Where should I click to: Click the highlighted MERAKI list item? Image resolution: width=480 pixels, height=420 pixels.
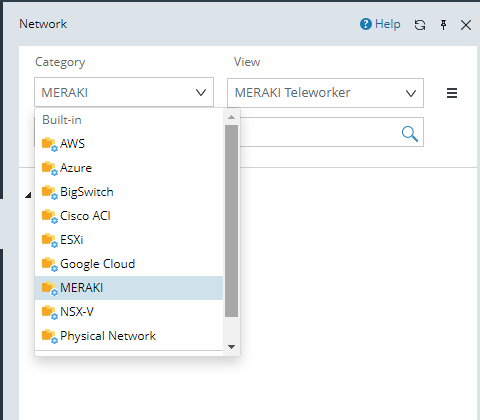[x=129, y=288]
